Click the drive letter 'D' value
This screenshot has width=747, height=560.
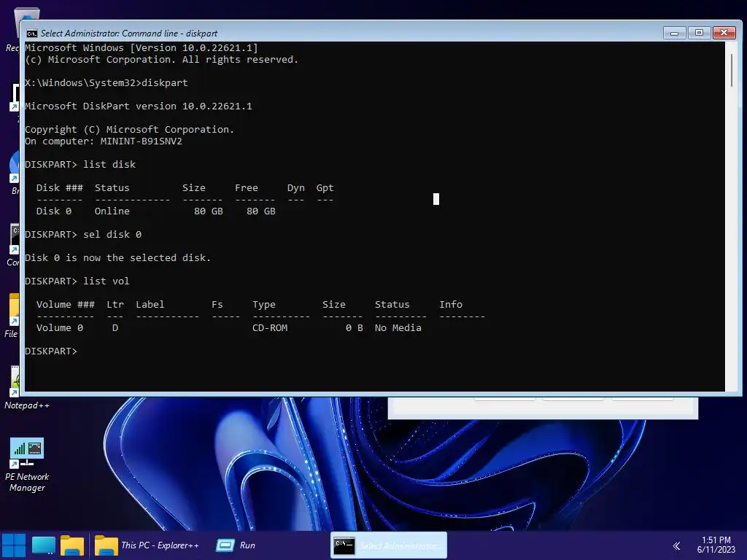115,327
